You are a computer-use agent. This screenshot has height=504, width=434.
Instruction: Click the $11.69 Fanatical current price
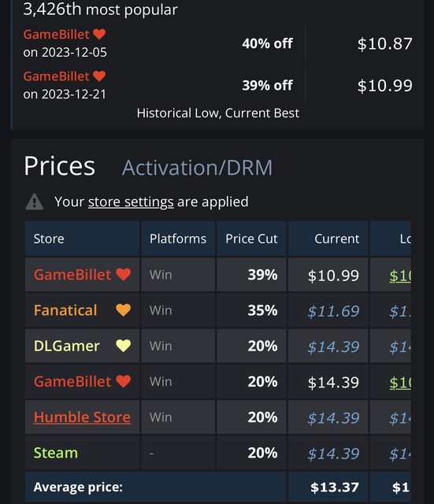333,311
